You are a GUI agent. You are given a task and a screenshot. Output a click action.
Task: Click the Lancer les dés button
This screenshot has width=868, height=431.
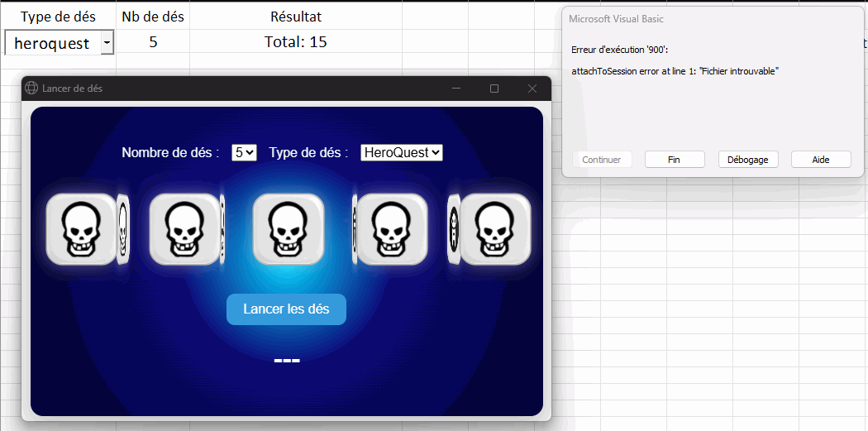(286, 309)
